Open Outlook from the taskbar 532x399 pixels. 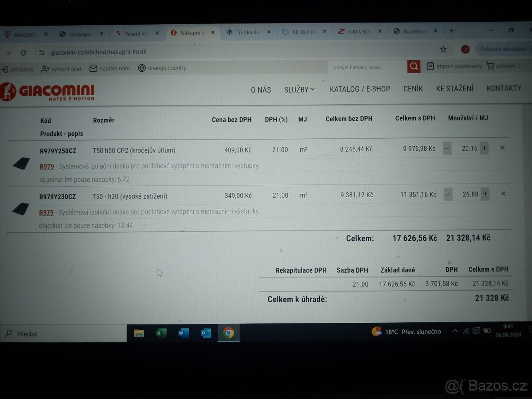point(206,332)
